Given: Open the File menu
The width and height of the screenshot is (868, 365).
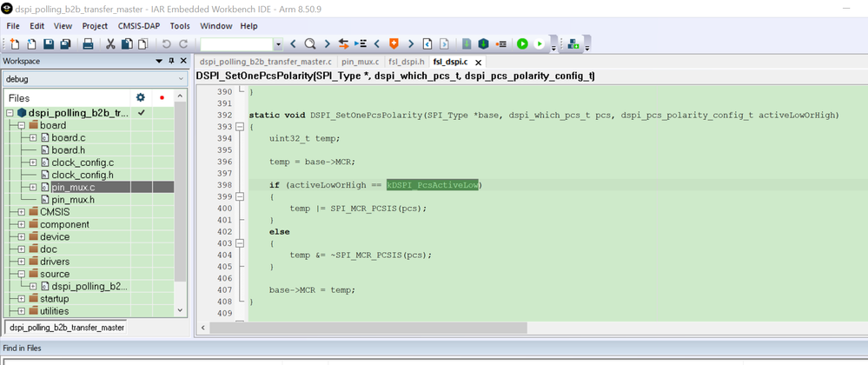Looking at the screenshot, I should pyautogui.click(x=13, y=26).
